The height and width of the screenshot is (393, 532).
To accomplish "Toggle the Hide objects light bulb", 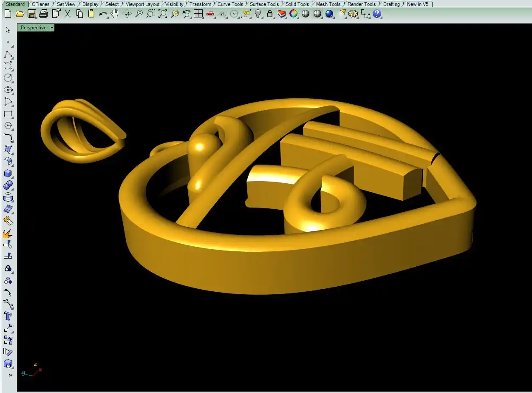I will click(258, 14).
